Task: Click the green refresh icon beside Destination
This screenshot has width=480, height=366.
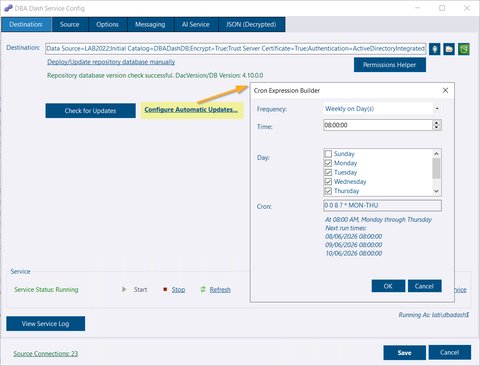Action: 464,49
